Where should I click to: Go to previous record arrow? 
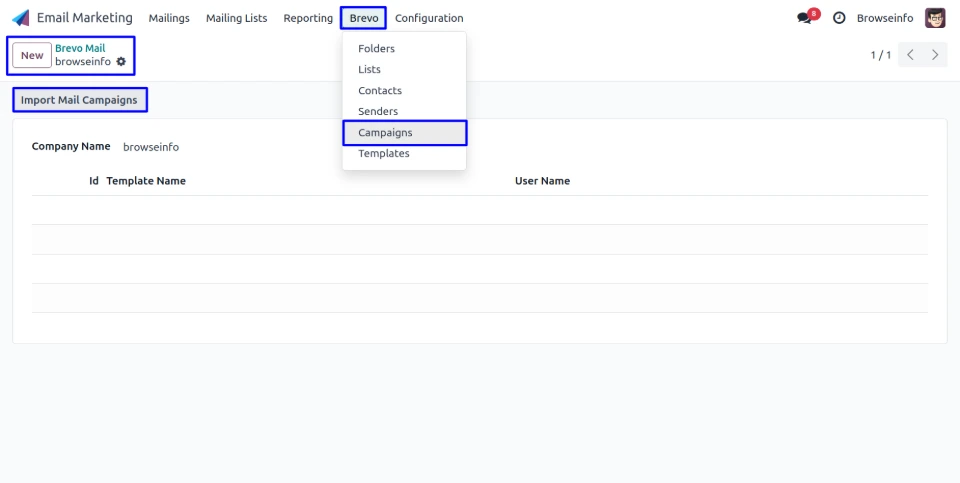coord(910,55)
